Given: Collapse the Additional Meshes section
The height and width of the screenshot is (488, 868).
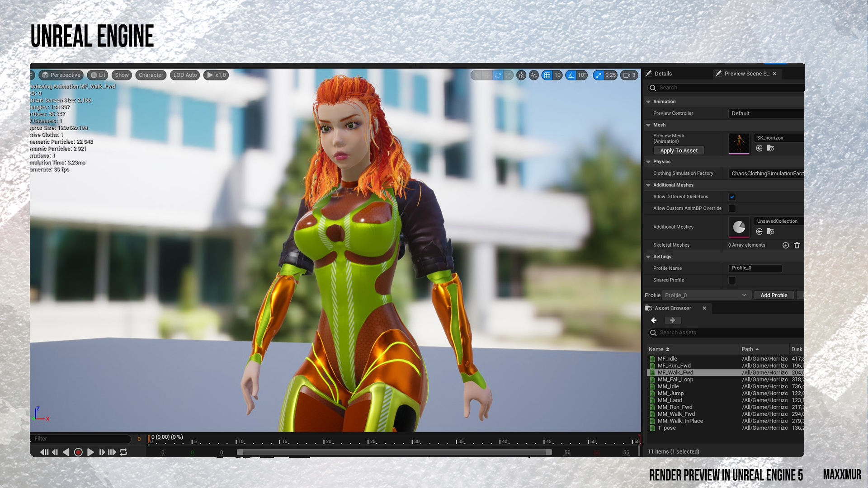Looking at the screenshot, I should [x=648, y=185].
